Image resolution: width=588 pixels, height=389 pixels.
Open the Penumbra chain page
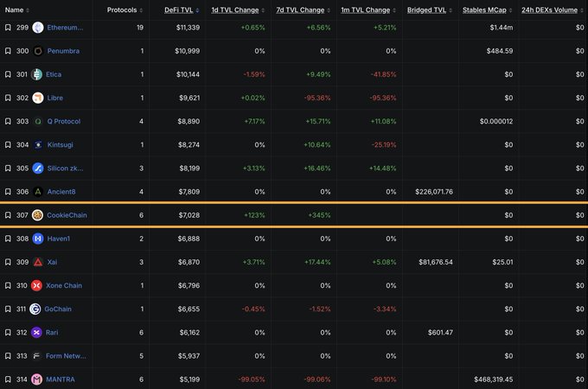click(x=63, y=51)
